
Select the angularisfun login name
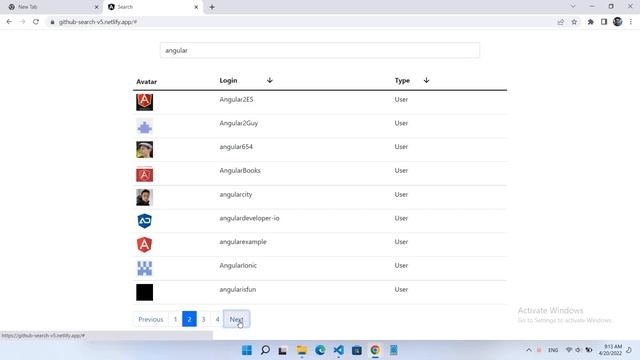click(238, 289)
